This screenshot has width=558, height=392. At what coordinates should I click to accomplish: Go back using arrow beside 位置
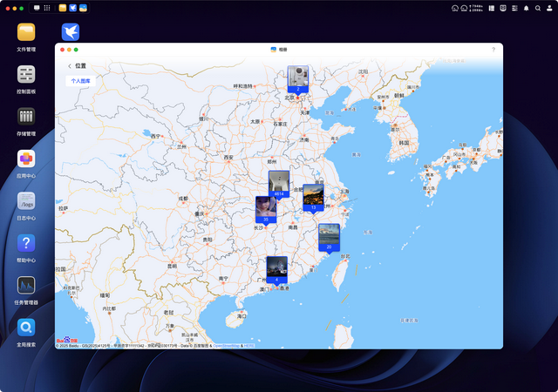point(70,66)
